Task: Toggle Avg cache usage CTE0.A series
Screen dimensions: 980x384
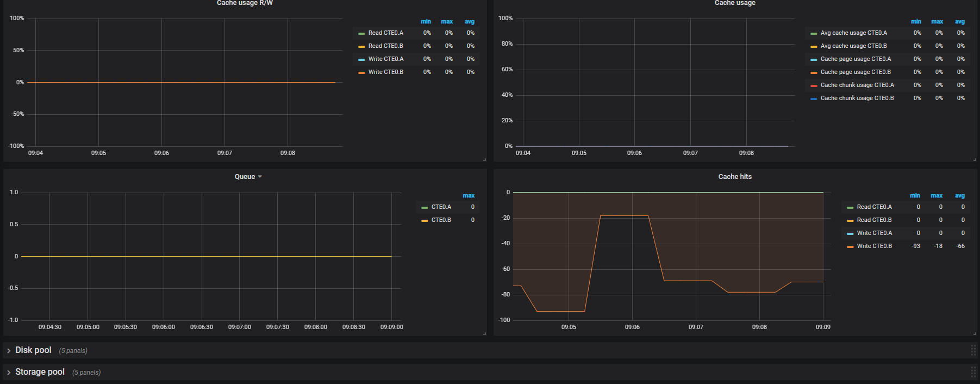Action: 853,33
